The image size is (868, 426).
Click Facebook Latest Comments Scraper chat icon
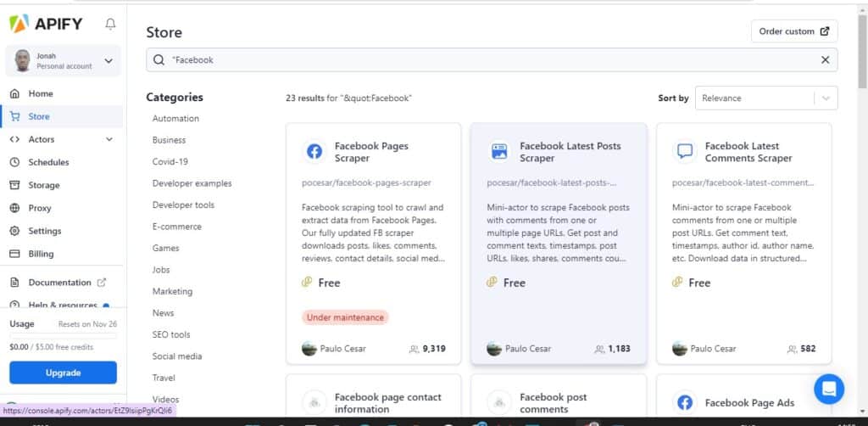click(x=685, y=151)
